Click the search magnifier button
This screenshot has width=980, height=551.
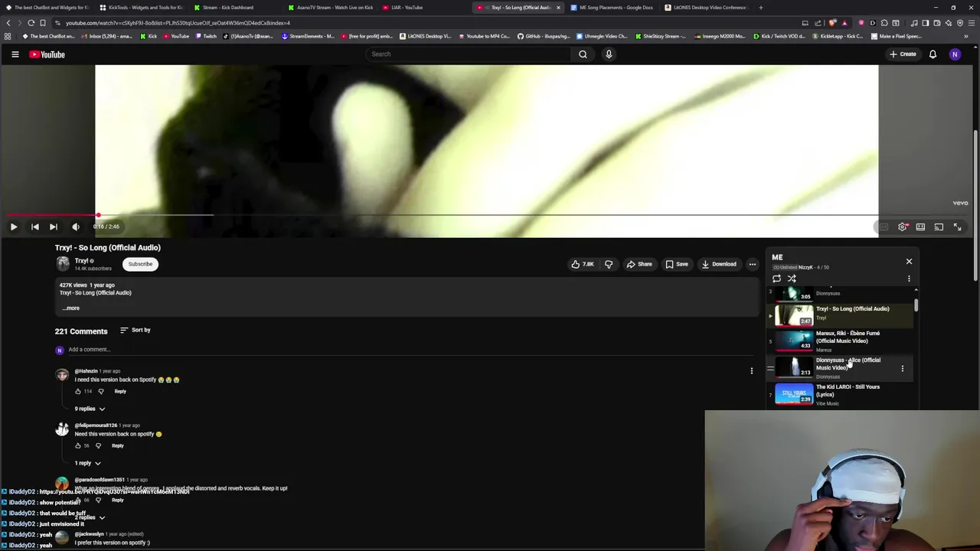click(583, 54)
